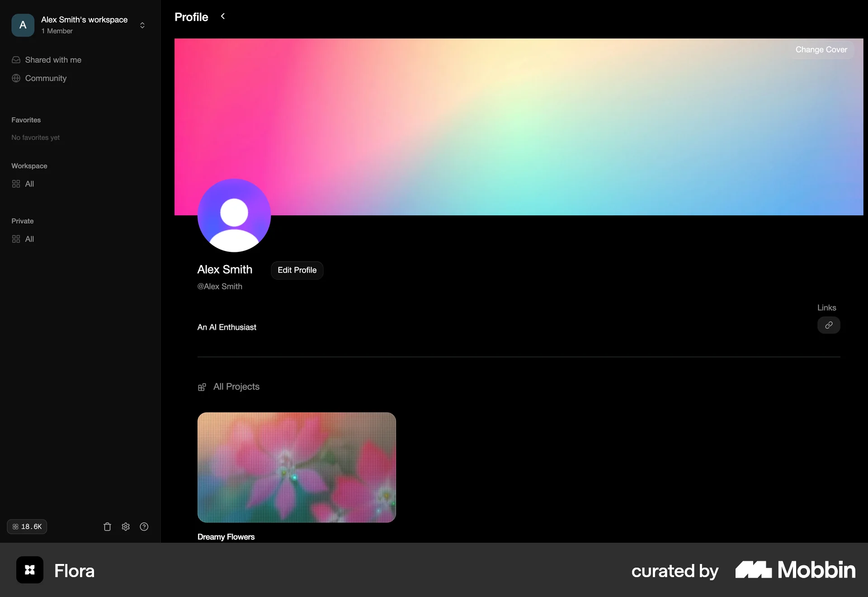This screenshot has height=597, width=868.
Task: Open the Shared with me section
Action: 53,60
